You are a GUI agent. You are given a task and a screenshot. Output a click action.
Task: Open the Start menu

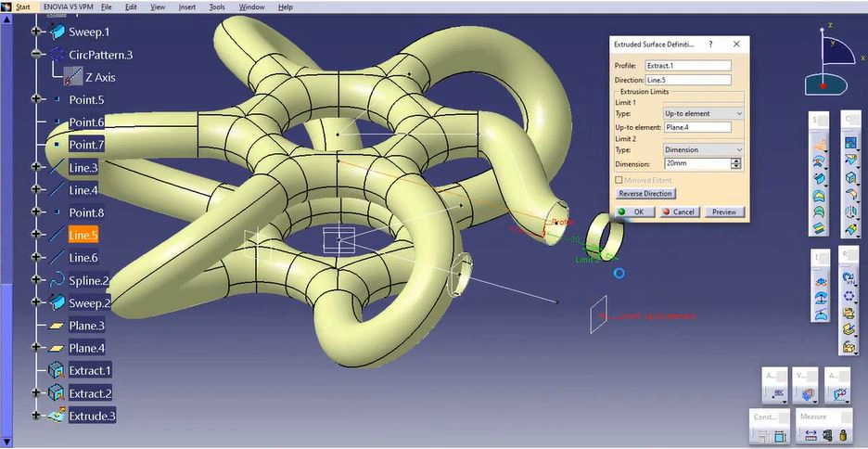coord(23,7)
